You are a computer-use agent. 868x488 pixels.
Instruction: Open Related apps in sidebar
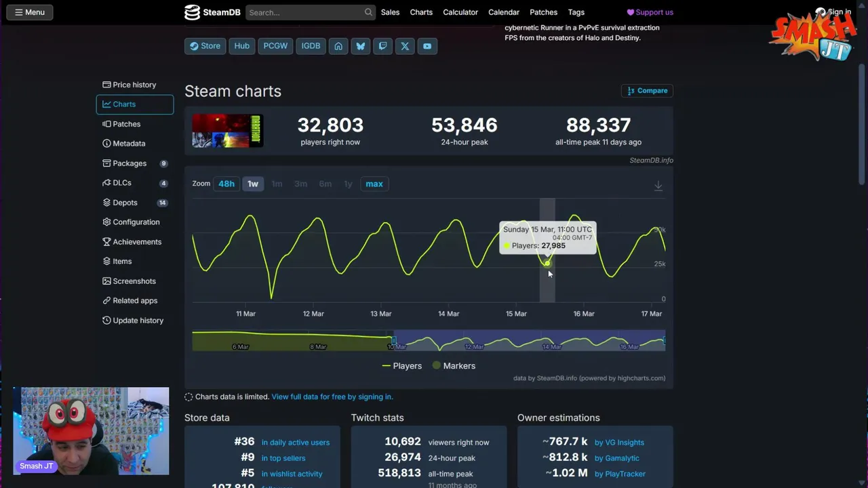(x=135, y=301)
